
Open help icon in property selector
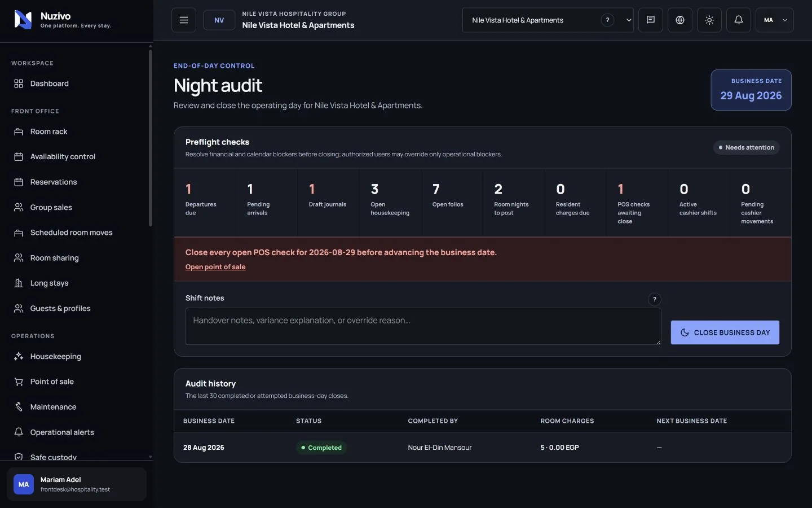607,20
